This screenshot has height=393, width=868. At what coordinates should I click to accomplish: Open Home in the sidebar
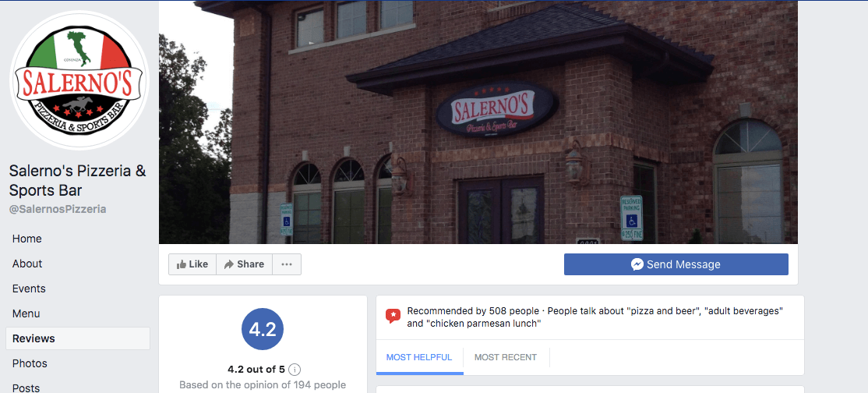pyautogui.click(x=27, y=239)
